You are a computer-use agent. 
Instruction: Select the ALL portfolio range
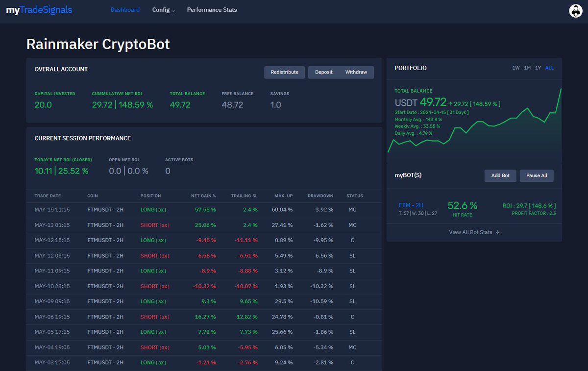[550, 68]
